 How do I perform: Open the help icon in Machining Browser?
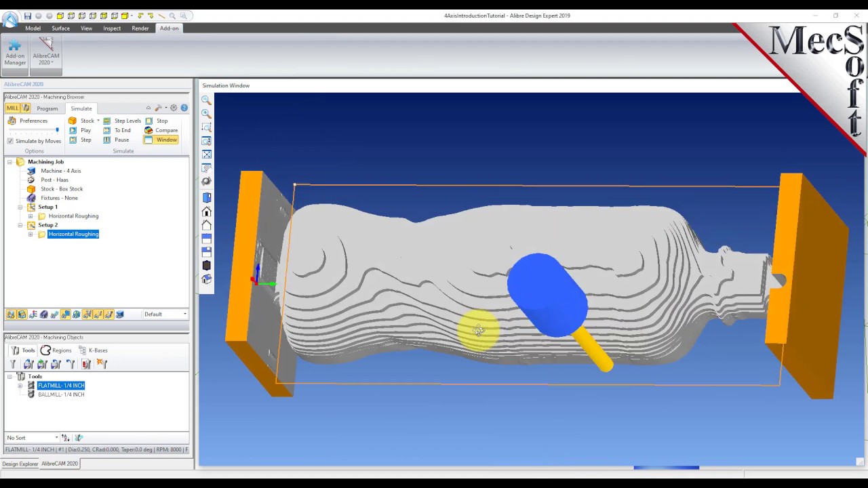pos(184,108)
